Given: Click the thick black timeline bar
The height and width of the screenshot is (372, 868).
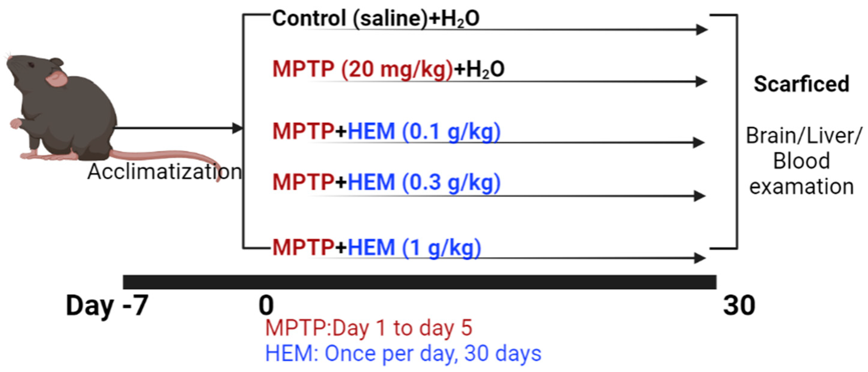Looking at the screenshot, I should 420,282.
